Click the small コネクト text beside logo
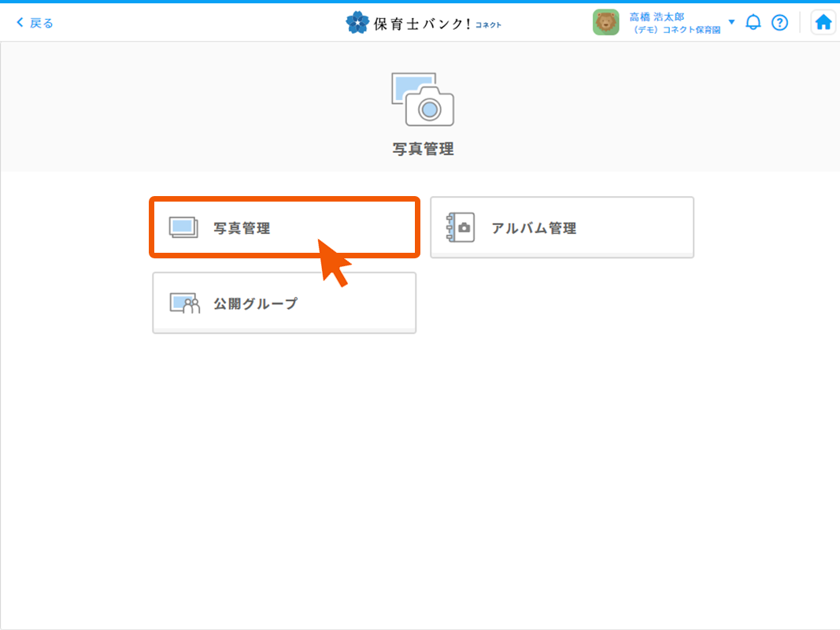840x630 pixels. click(488, 25)
